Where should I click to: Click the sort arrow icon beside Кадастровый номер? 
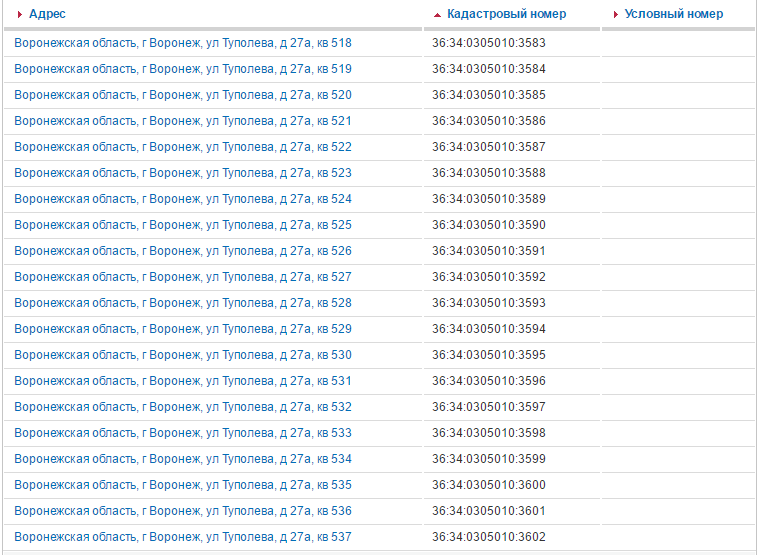pyautogui.click(x=437, y=15)
